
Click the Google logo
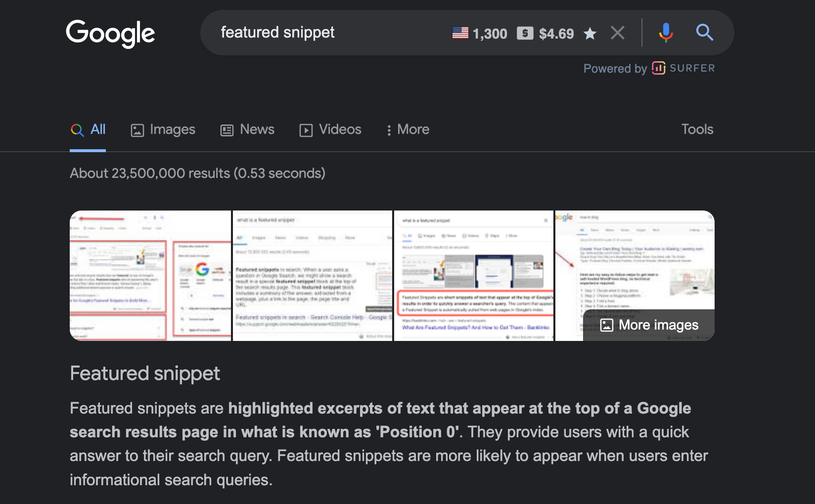pos(110,33)
